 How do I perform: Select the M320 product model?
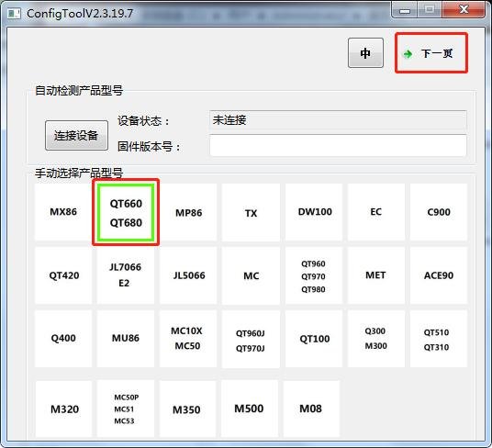tap(64, 409)
